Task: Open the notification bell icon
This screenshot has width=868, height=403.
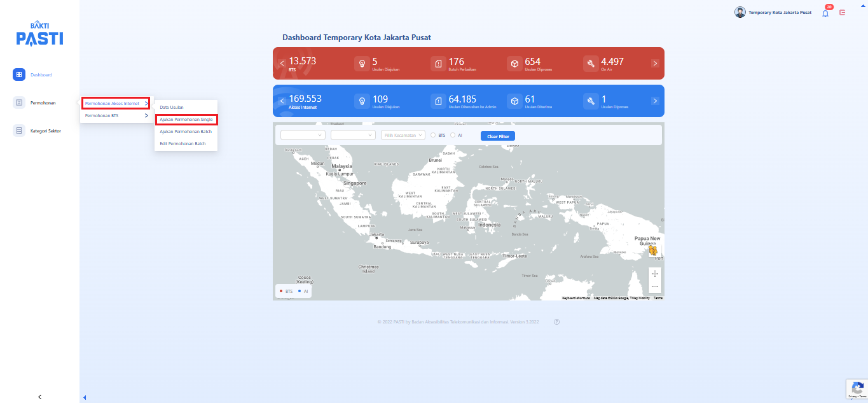Action: coord(825,13)
